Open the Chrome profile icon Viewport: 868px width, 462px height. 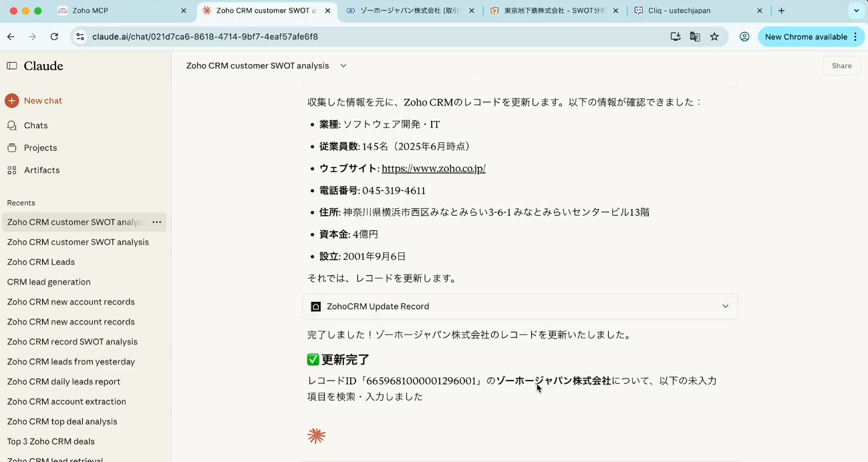(x=744, y=37)
